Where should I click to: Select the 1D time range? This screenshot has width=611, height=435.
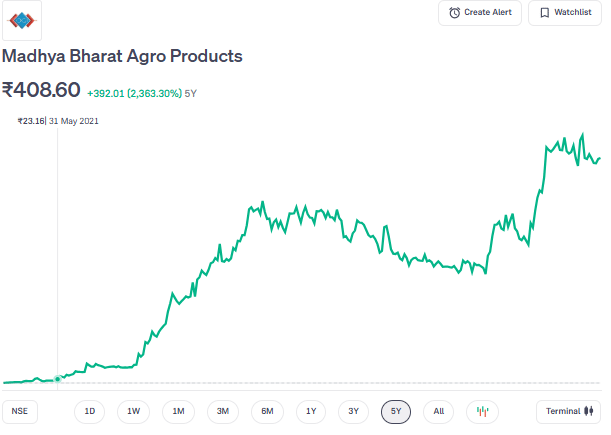[90, 411]
